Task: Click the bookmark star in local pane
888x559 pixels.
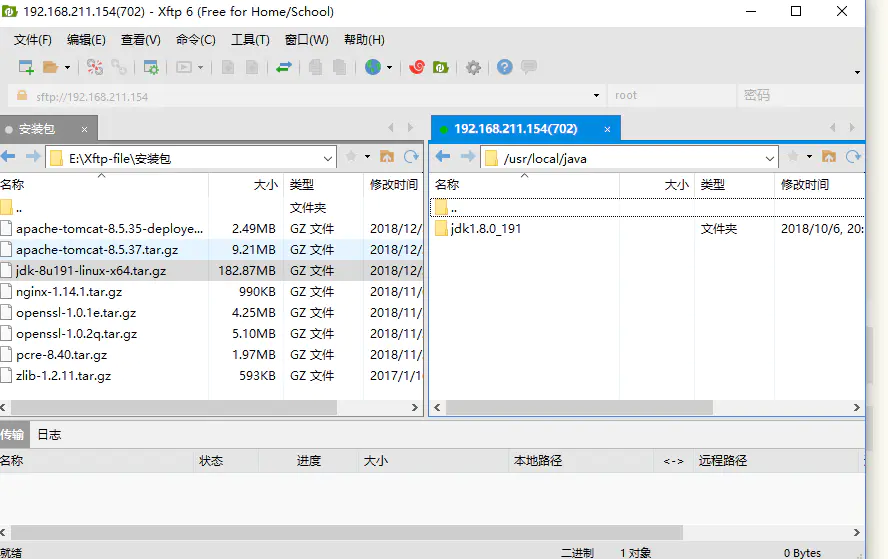Action: 351,156
